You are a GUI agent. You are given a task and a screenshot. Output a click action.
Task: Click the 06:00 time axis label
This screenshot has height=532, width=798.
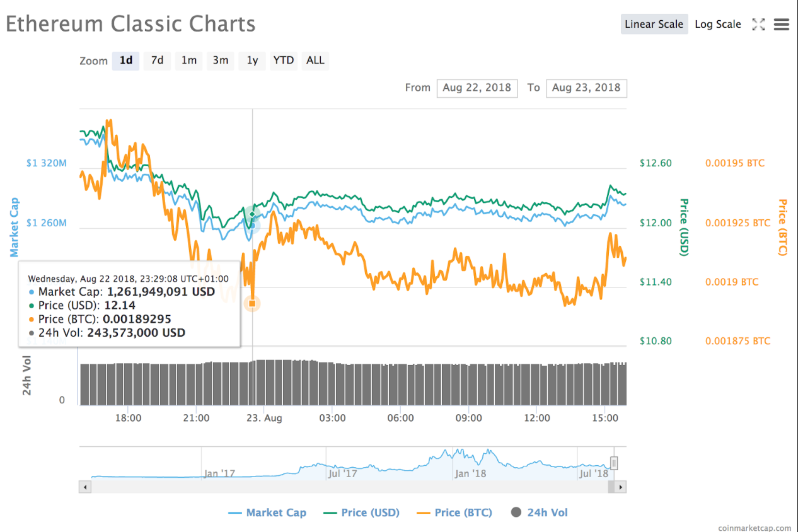click(401, 418)
